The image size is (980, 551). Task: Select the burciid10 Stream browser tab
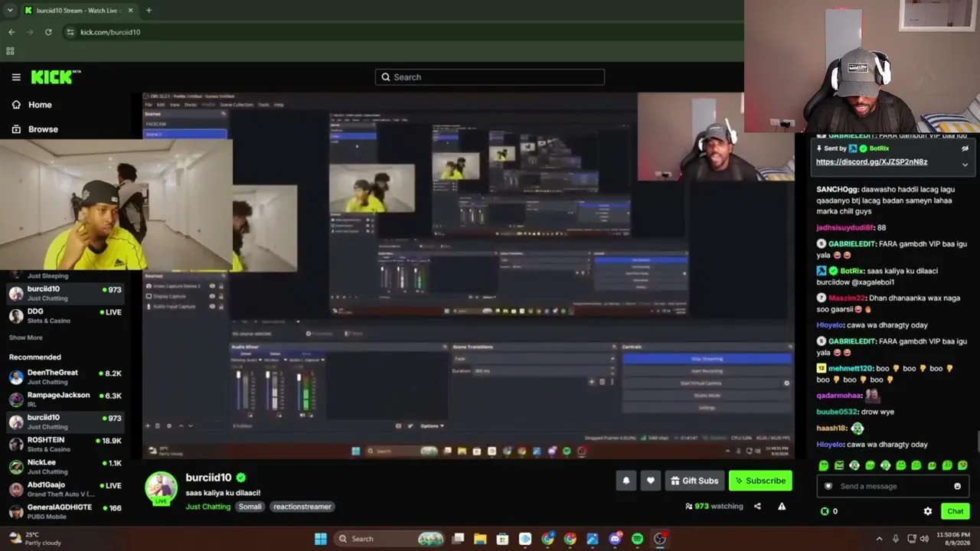pos(78,11)
